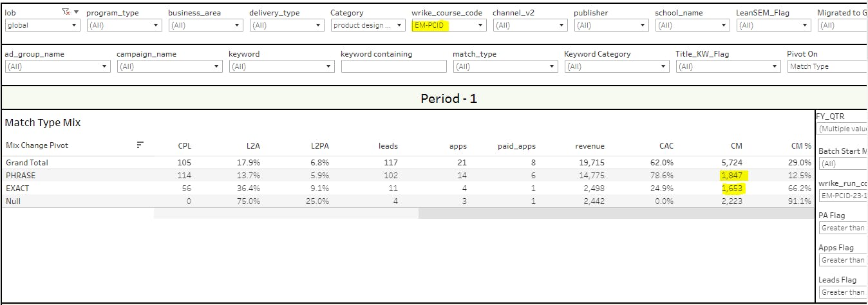Select the PHRASE row label
Image resolution: width=868 pixels, height=305 pixels.
[20, 175]
